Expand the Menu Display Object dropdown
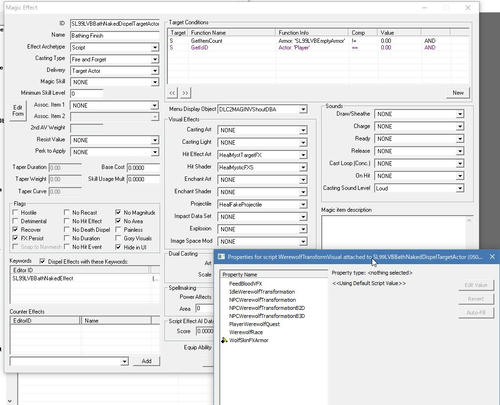Screen dimensions: 500x405 point(303,109)
